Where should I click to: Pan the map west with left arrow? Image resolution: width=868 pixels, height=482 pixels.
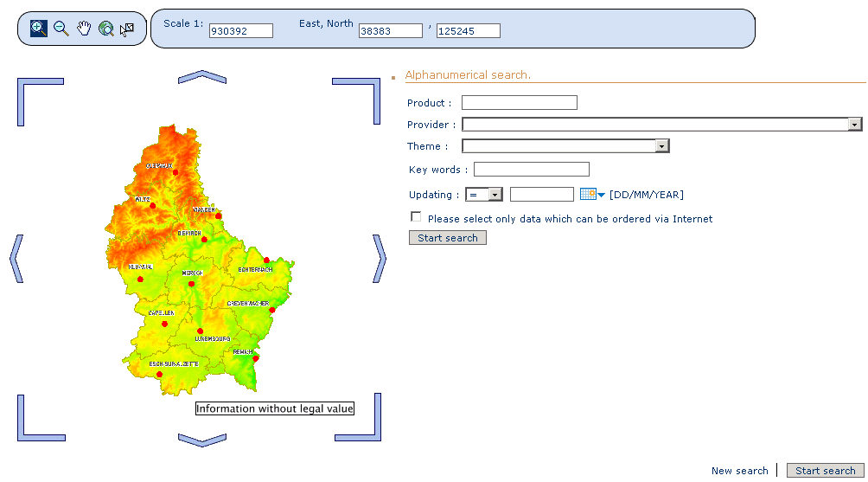coord(16,258)
